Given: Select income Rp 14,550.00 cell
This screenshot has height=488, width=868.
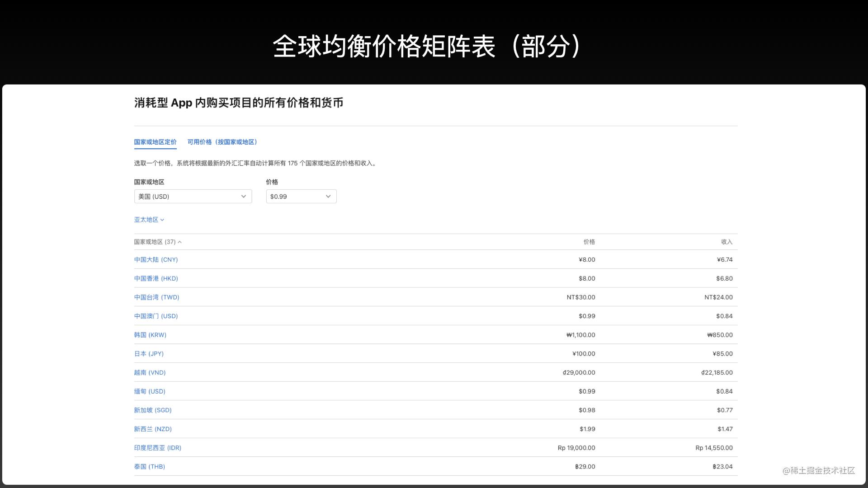Looking at the screenshot, I should click(x=714, y=448).
